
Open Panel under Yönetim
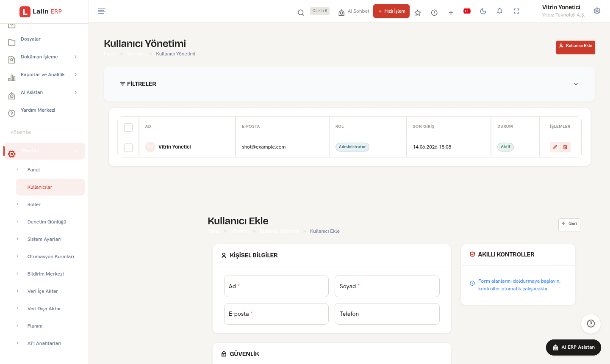coord(33,170)
